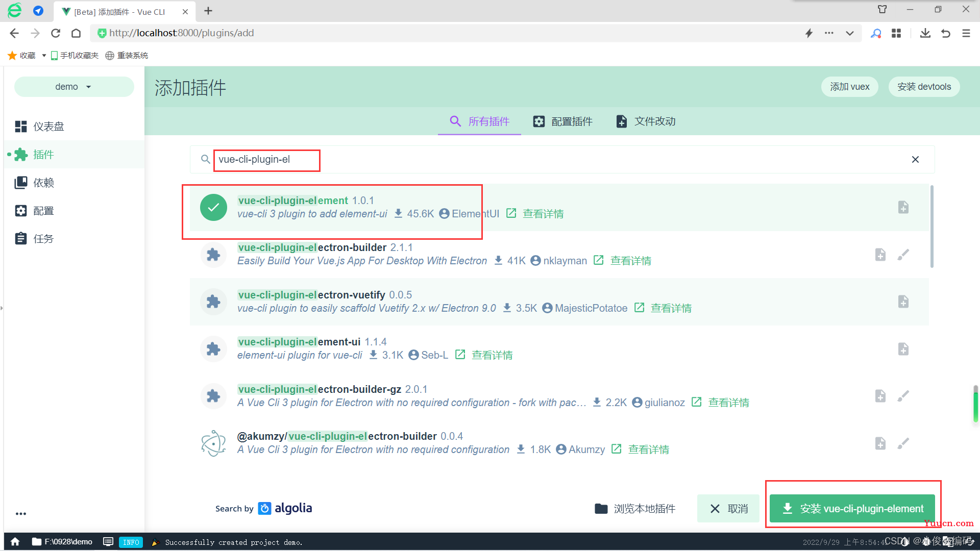
Task: Click the 45.6K download count text
Action: (x=421, y=214)
